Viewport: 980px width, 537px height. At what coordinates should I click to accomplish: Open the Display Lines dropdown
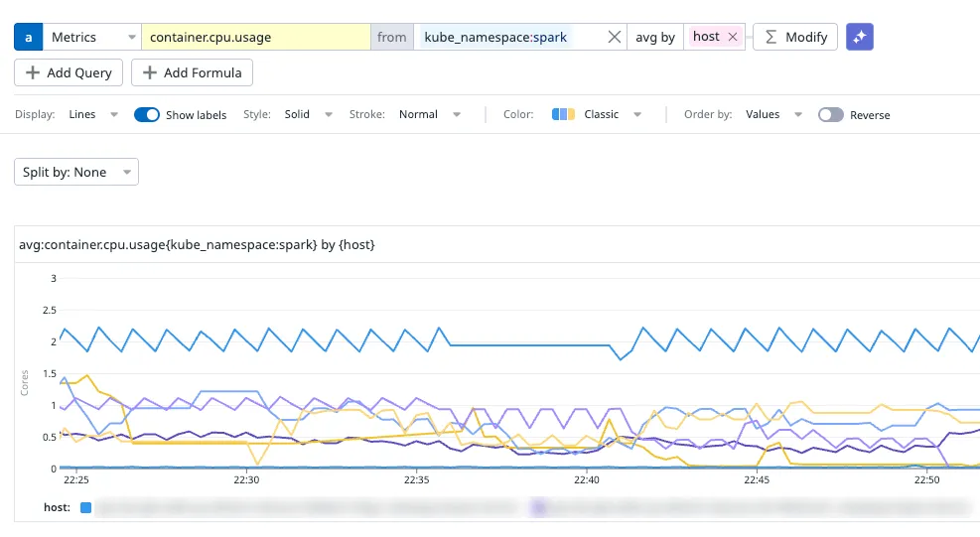(x=93, y=114)
